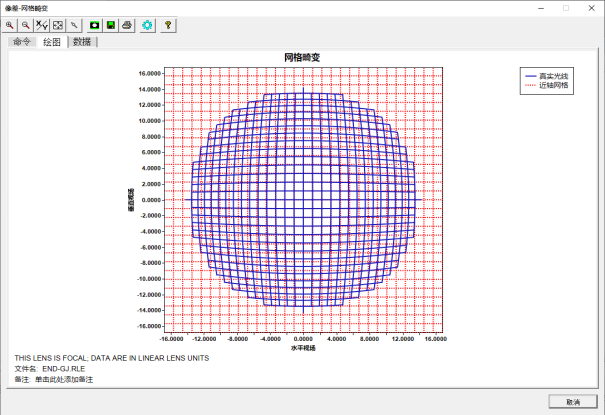Click the 0.0000 horizontal axis tick label
Image resolution: width=605 pixels, height=415 pixels.
click(303, 339)
